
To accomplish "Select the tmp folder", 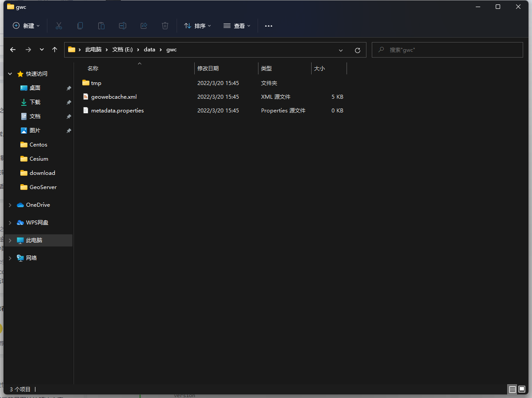I will 96,83.
